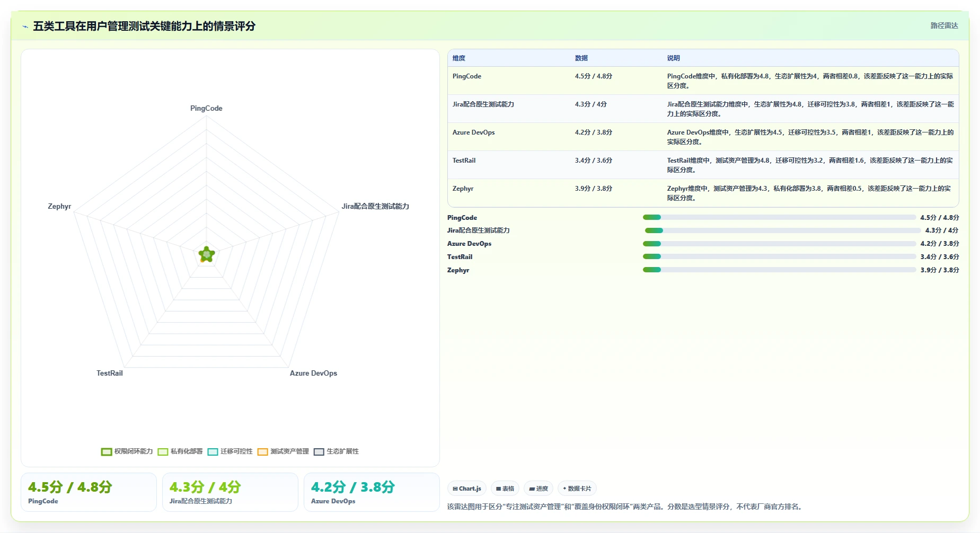Click the footnote starting 该雷达图用于区分

point(626,507)
